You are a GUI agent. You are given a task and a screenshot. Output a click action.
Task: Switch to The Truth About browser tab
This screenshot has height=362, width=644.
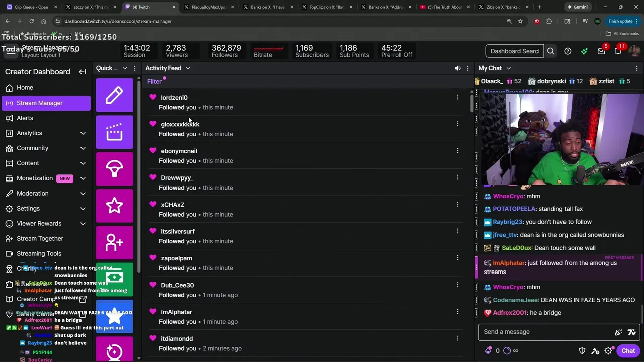point(444,7)
